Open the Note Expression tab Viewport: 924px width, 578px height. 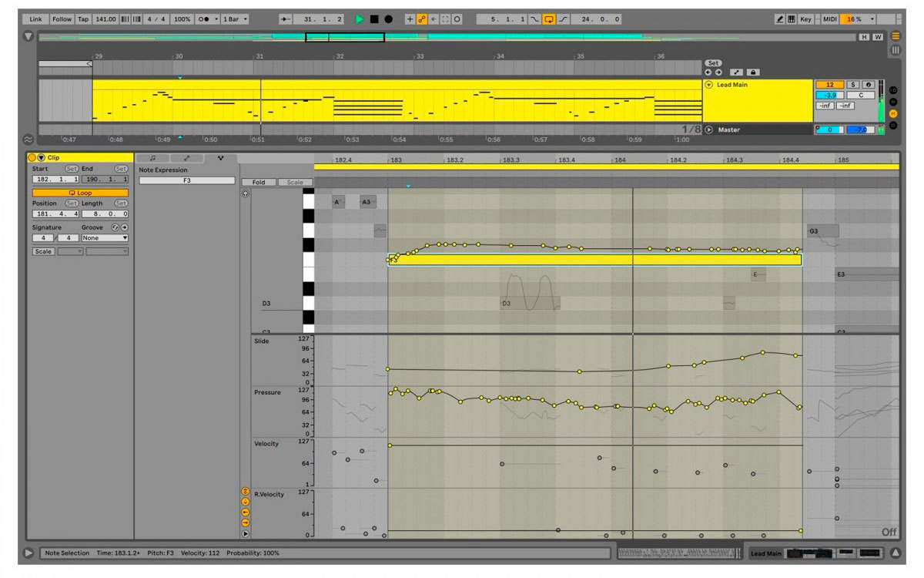pyautogui.click(x=221, y=158)
